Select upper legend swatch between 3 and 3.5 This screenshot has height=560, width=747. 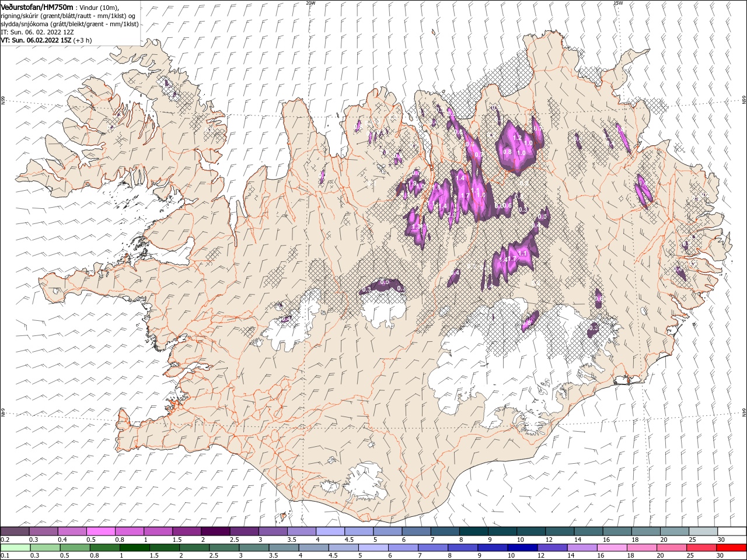(273, 531)
